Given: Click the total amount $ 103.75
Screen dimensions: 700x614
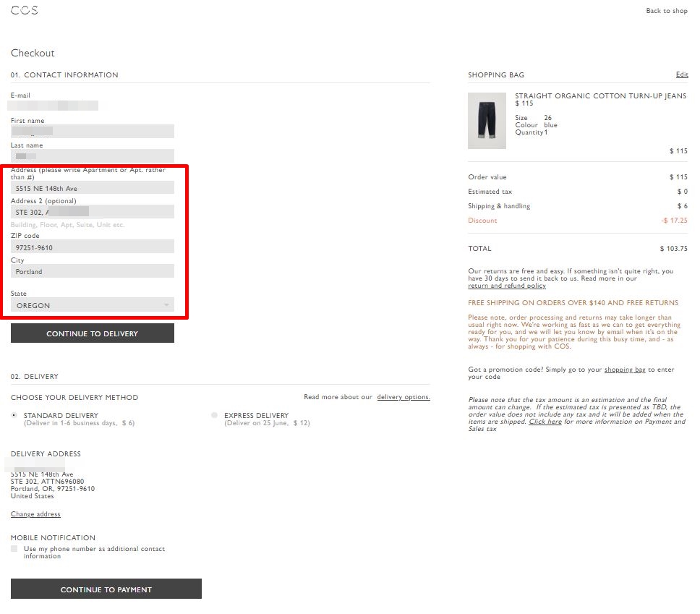Looking at the screenshot, I should 674,249.
